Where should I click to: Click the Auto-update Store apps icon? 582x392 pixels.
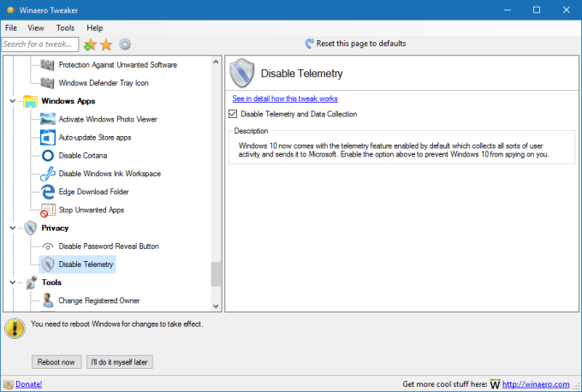click(x=48, y=137)
